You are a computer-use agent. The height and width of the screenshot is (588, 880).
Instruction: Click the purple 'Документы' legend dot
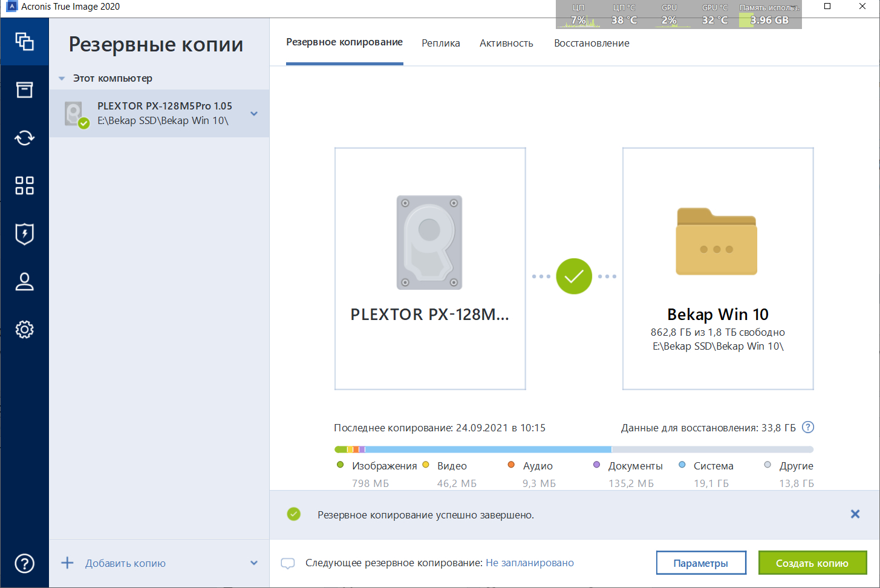coord(597,465)
